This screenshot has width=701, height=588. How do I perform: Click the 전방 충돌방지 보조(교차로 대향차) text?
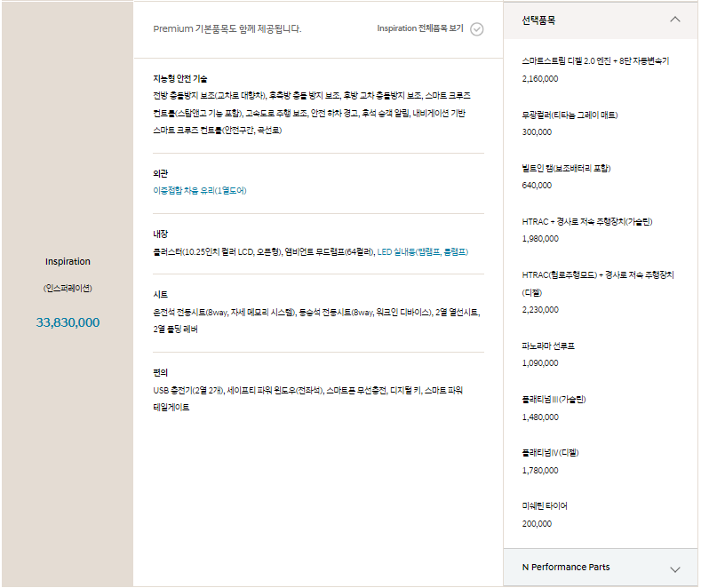click(209, 96)
